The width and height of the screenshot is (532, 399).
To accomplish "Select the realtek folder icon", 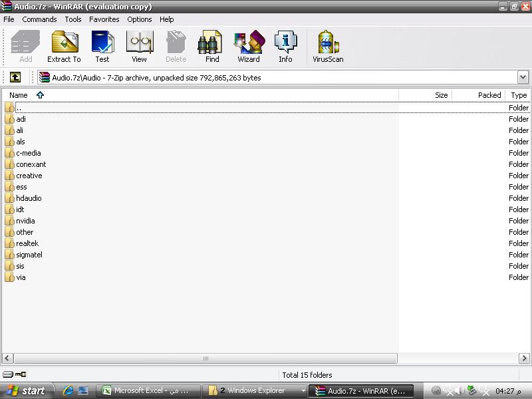I will click(10, 243).
